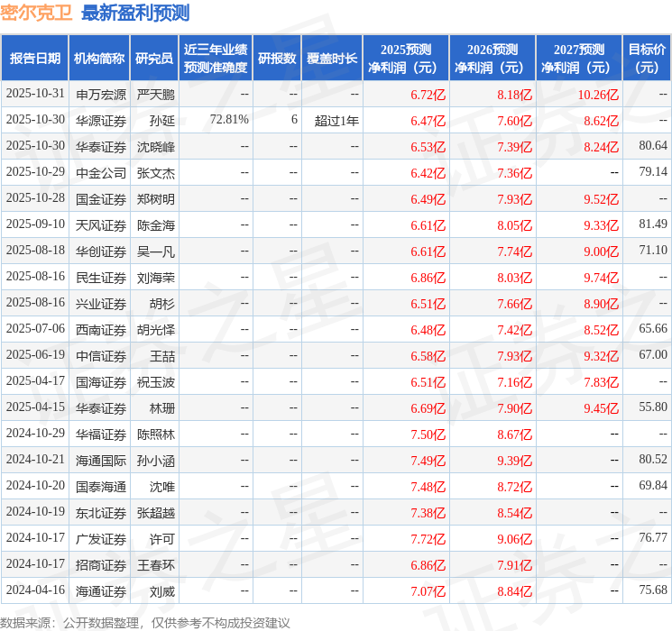
Task: Select the 广发证券 institution cell
Action: pyautogui.click(x=101, y=538)
